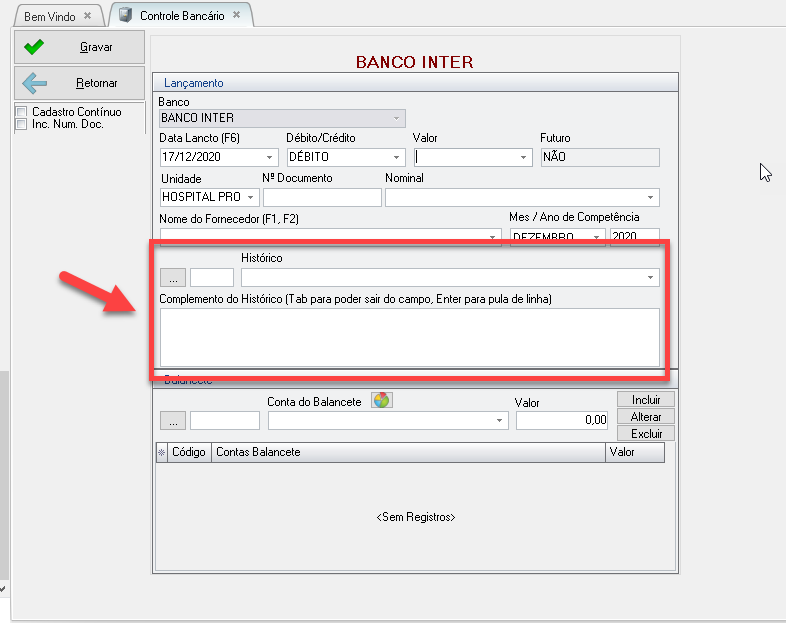Click the Alterar button

click(x=646, y=416)
